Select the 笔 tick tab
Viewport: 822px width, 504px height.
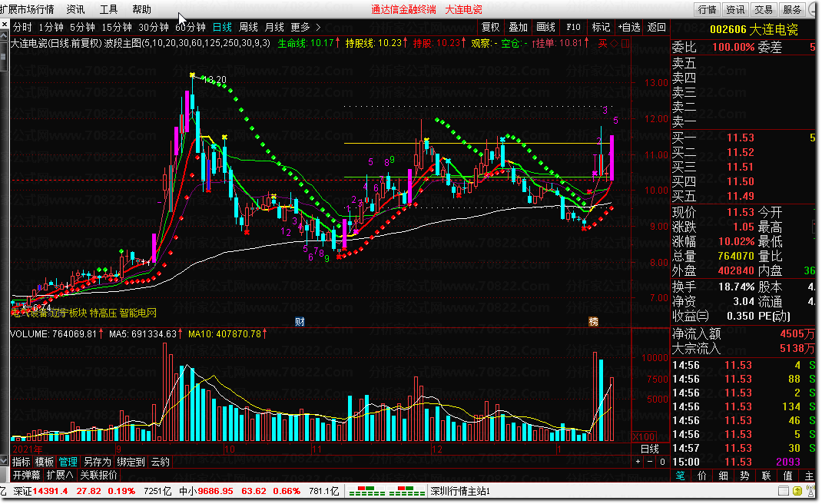681,476
